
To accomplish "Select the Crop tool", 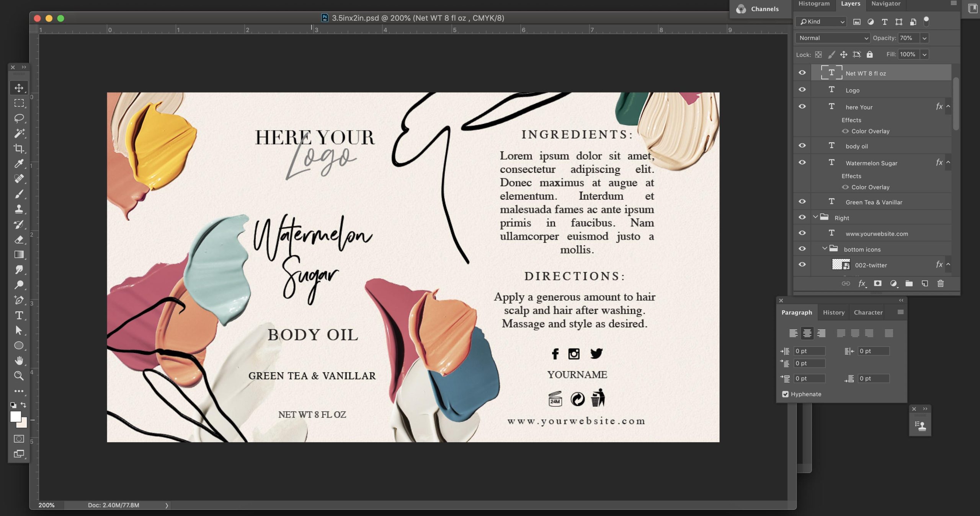I will point(18,148).
